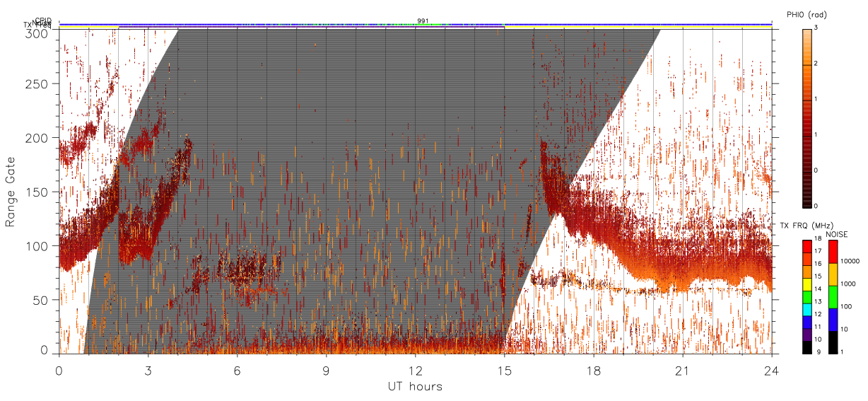The width and height of the screenshot is (868, 401).
Task: Select the green 100–1000 NOISE swatch
Action: (x=833, y=297)
